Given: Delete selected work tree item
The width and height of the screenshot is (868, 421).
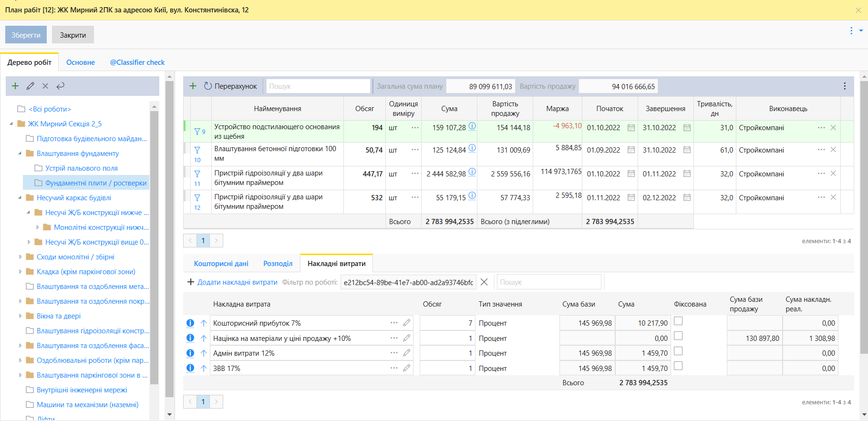Looking at the screenshot, I should tap(45, 86).
